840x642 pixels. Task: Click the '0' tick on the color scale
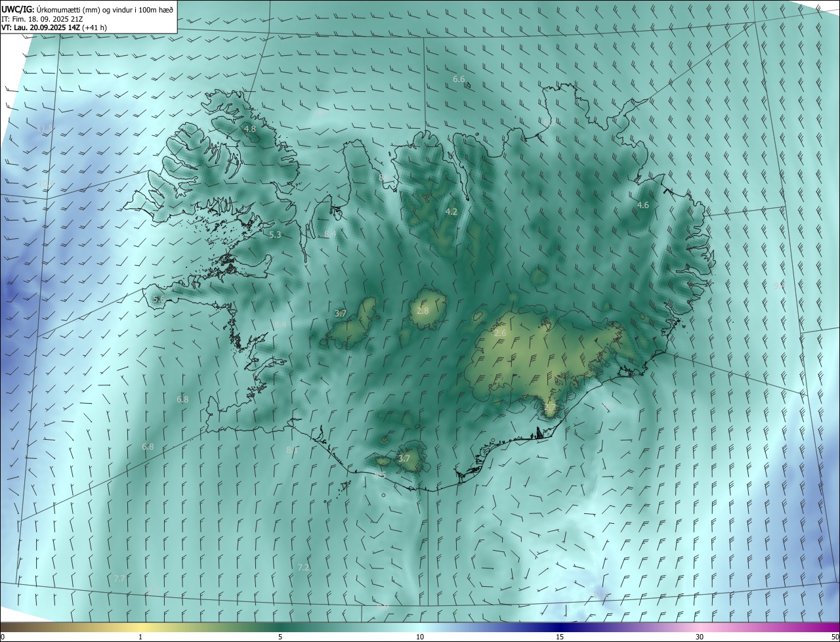(x=2, y=637)
